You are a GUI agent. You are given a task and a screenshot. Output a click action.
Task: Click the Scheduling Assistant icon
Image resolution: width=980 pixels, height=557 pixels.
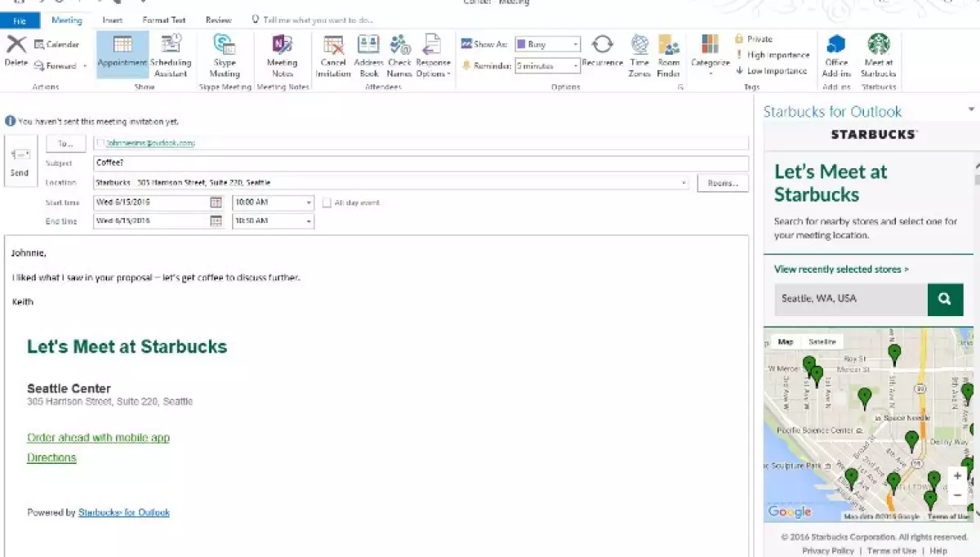tap(171, 46)
